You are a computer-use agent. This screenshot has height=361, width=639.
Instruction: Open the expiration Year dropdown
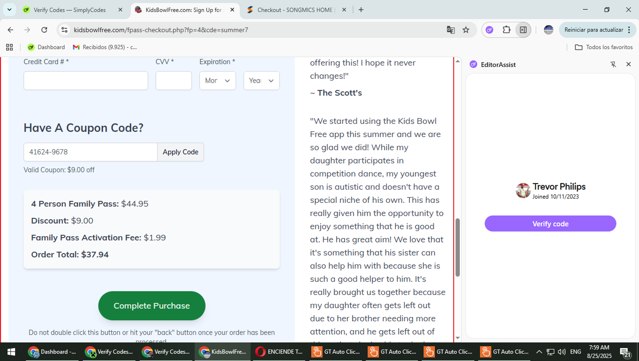point(262,81)
